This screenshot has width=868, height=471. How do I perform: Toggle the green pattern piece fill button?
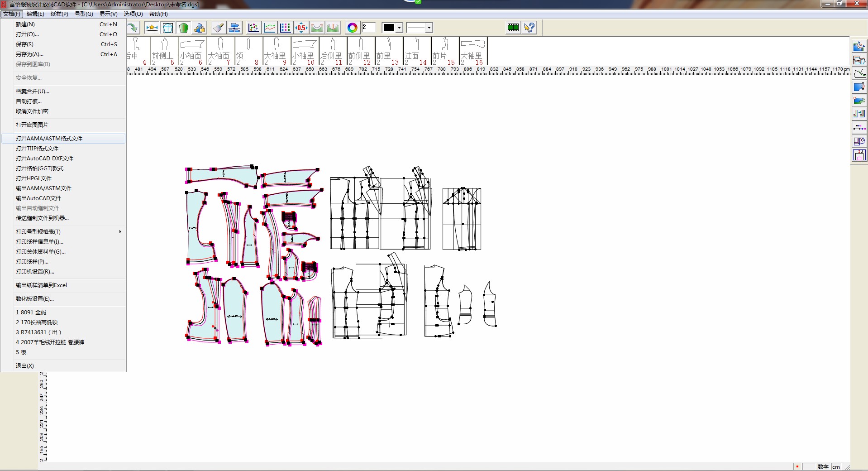point(183,28)
